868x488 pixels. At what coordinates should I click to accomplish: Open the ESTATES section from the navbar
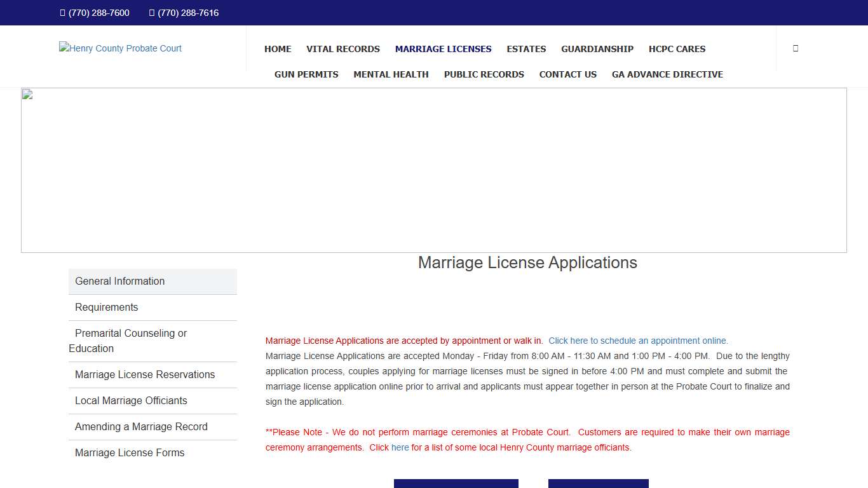526,49
